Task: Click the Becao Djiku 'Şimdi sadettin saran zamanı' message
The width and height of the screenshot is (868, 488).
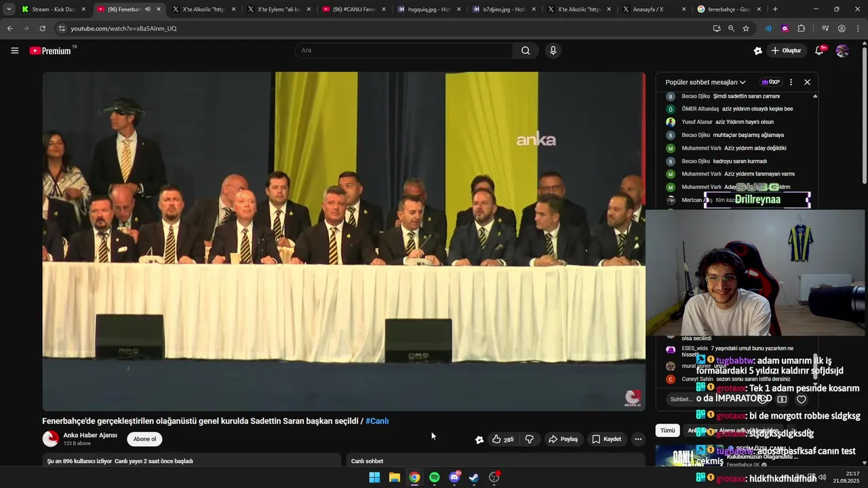Action: tap(738, 96)
